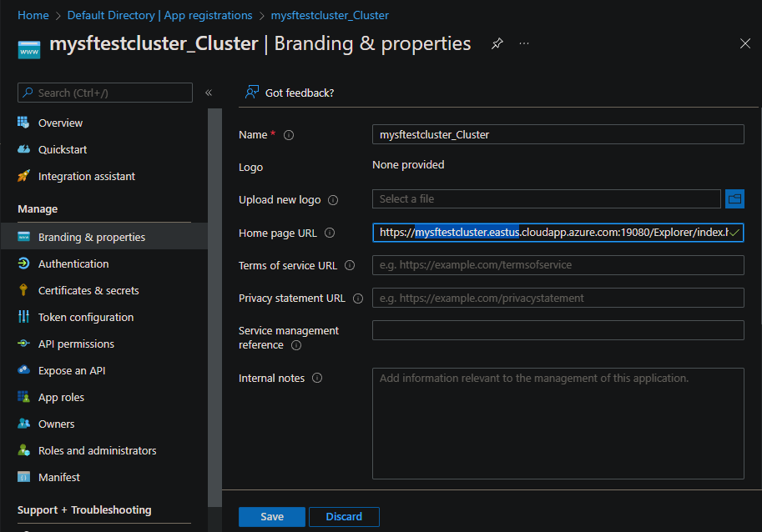Screen dimensions: 762x532
Task: Click the info icon next to Upload new logo
Action: [x=333, y=200]
